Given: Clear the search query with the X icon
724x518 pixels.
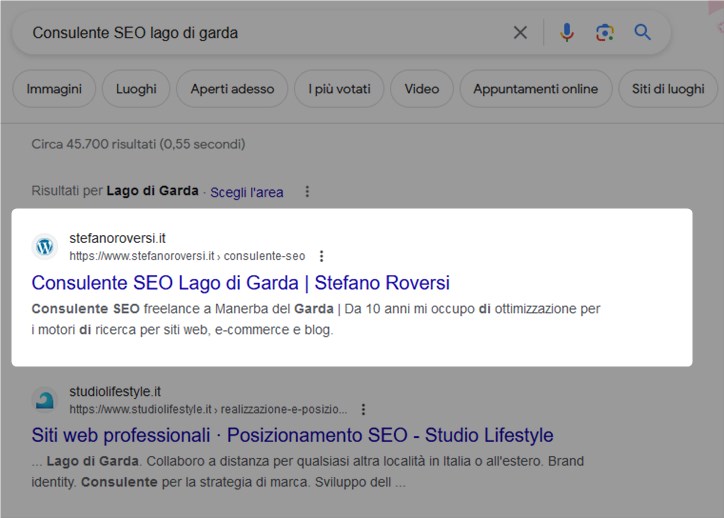Looking at the screenshot, I should 520,33.
